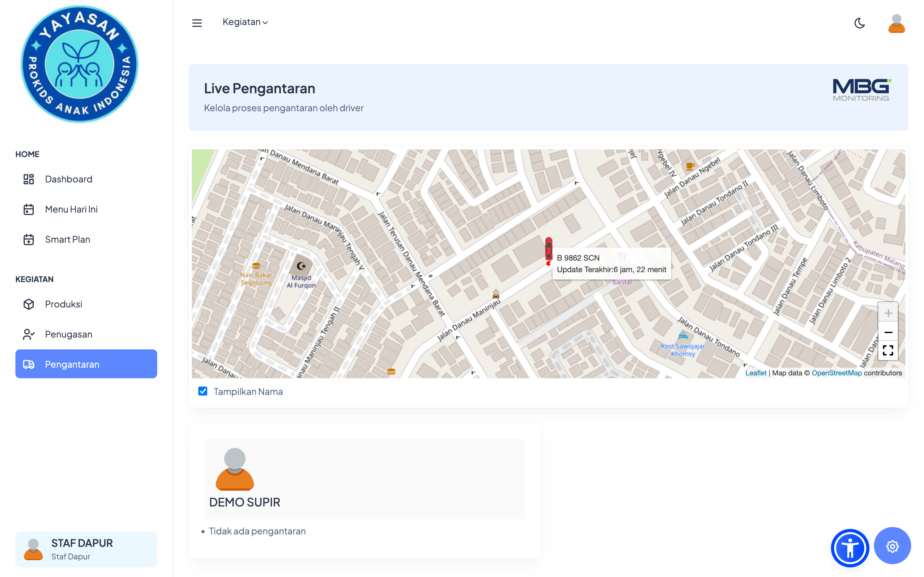This screenshot has height=577, width=924.
Task: Toggle map fullscreen view
Action: (x=888, y=350)
